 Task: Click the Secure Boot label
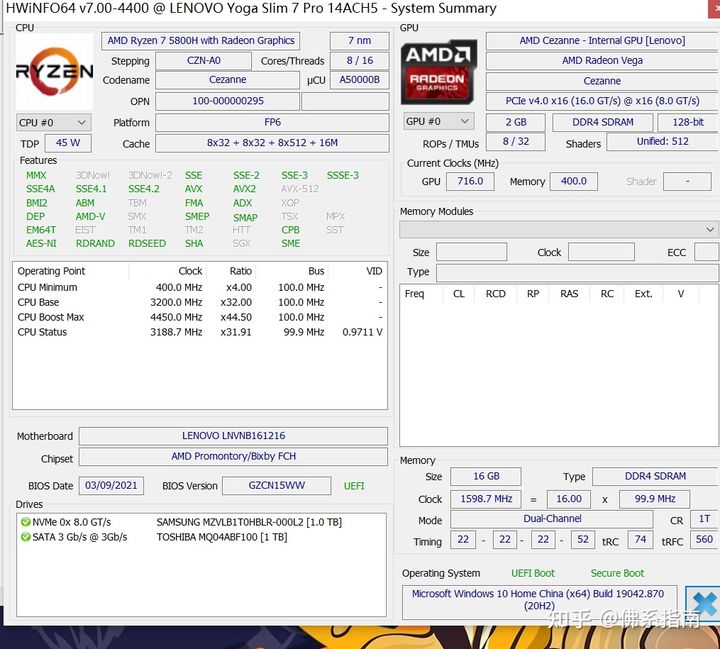coord(617,573)
